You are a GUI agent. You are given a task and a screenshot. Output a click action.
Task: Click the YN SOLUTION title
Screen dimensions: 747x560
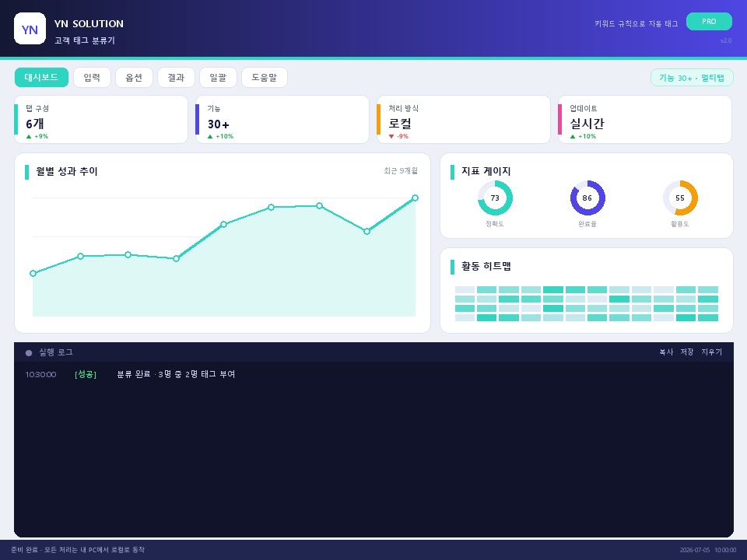[89, 24]
